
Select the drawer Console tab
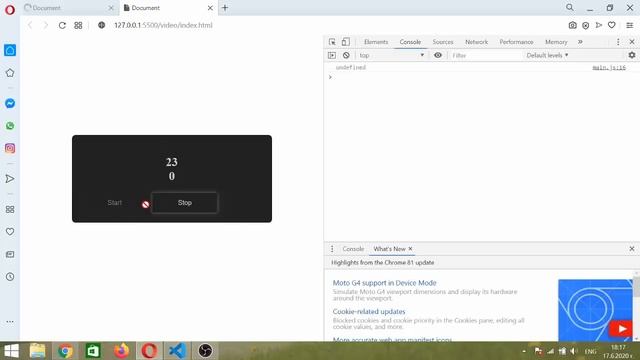point(353,249)
